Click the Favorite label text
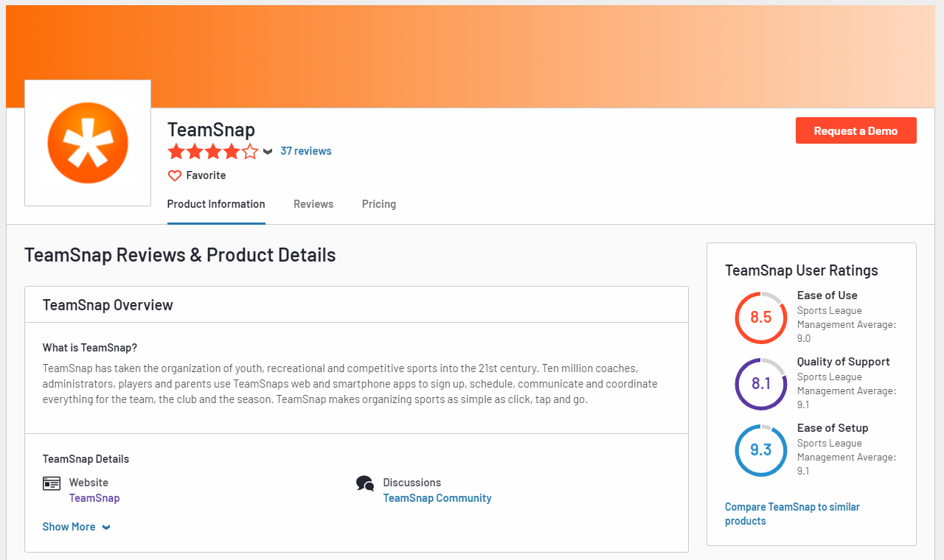944x560 pixels. pos(206,175)
